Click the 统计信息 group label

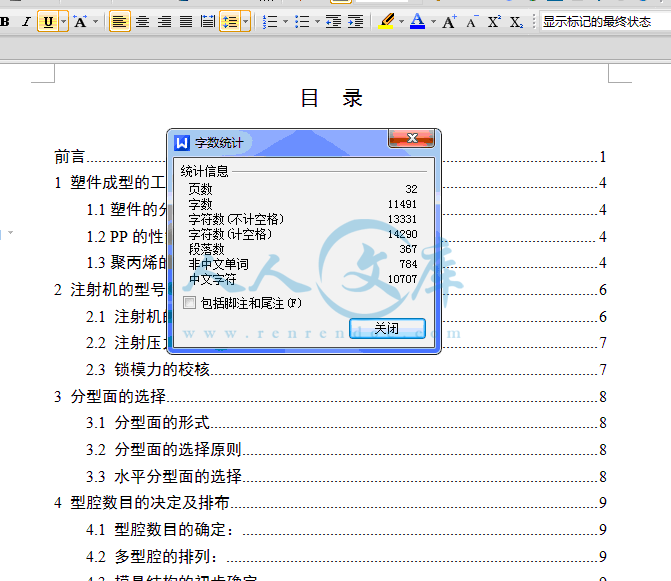point(205,171)
